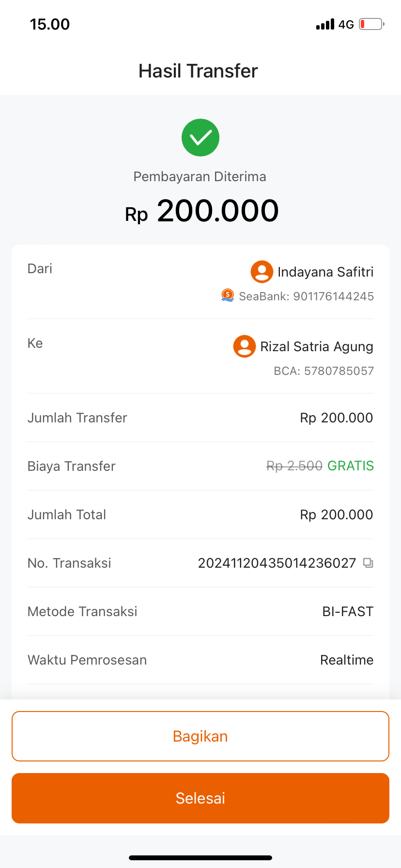Tap the SeaBank account number 901176144245
401x868 pixels.
[333, 296]
